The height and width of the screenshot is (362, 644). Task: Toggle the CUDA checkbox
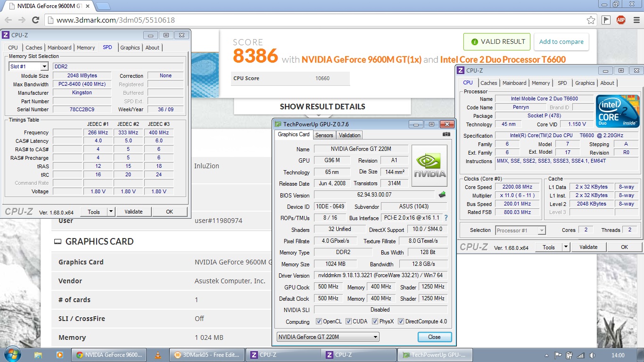(x=349, y=321)
